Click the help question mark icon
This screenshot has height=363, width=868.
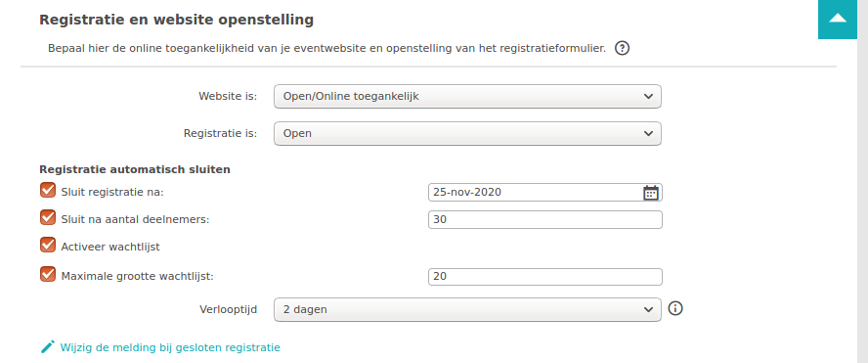(623, 48)
